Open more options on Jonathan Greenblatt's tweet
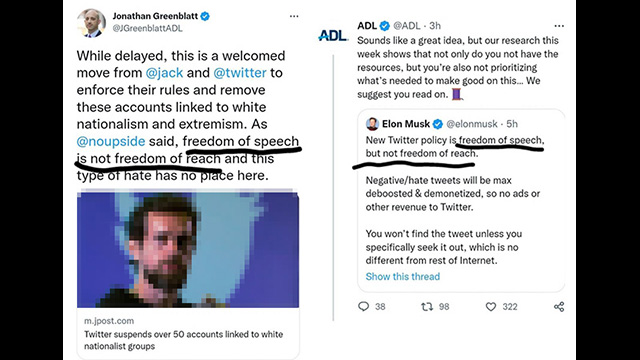 (x=294, y=16)
